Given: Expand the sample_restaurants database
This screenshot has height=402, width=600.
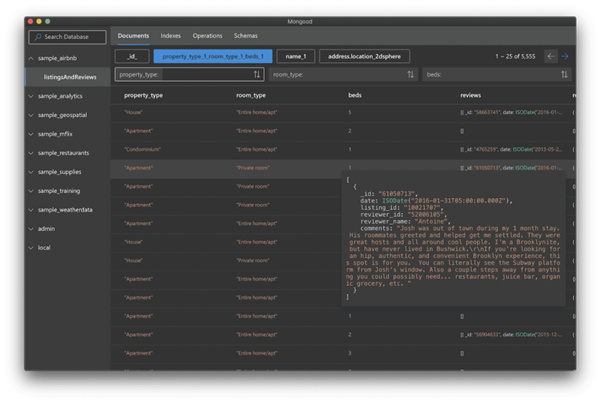Looking at the screenshot, I should click(x=31, y=153).
